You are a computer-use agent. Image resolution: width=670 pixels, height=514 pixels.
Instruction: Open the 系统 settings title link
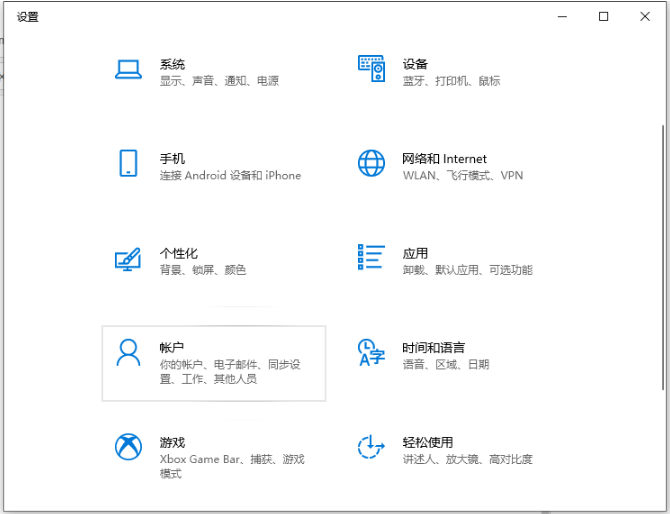[172, 64]
